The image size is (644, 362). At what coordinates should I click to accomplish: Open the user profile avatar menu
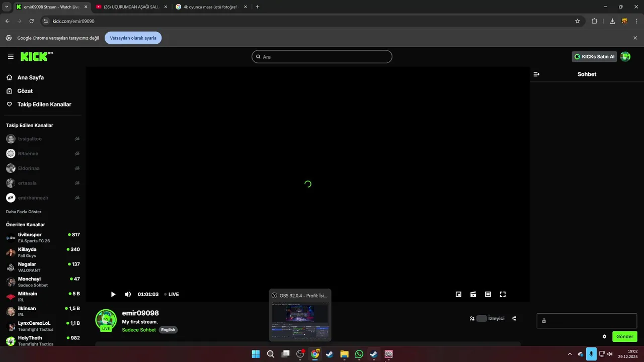pos(625,57)
